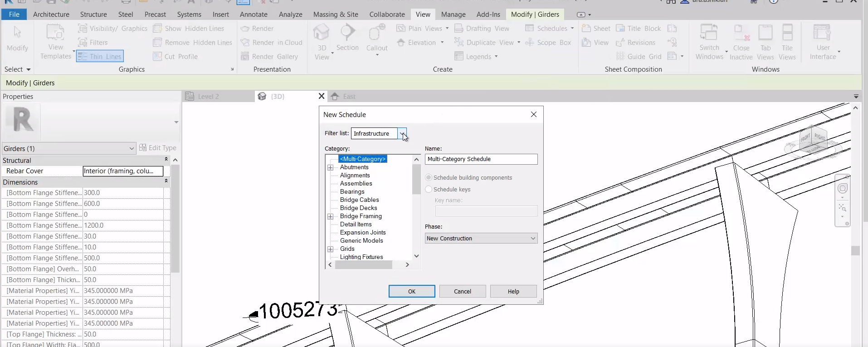The height and width of the screenshot is (347, 868).
Task: Select Schedule keys option
Action: point(448,190)
